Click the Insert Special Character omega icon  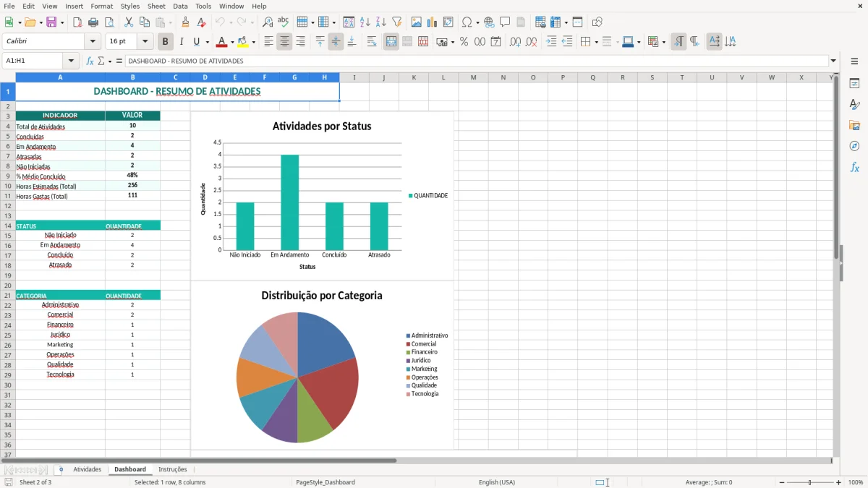467,22
